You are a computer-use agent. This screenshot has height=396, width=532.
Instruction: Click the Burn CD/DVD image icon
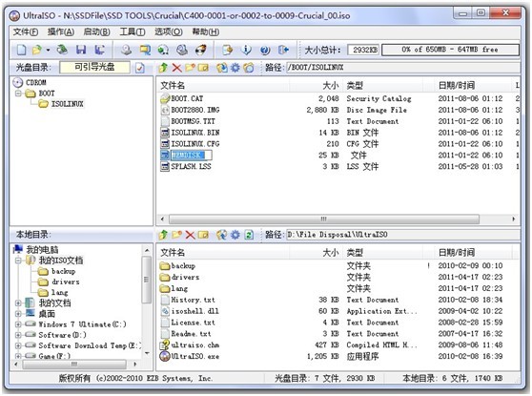201,50
